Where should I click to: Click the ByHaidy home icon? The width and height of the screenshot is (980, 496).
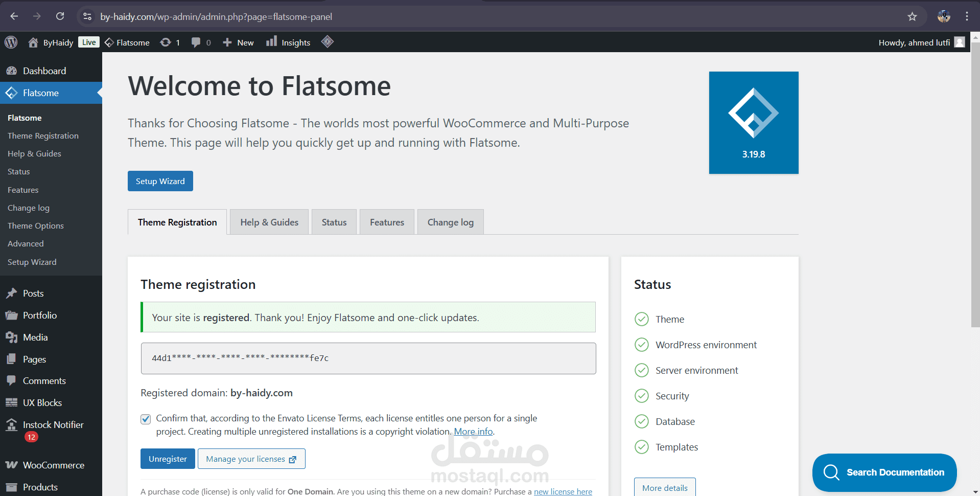point(33,42)
